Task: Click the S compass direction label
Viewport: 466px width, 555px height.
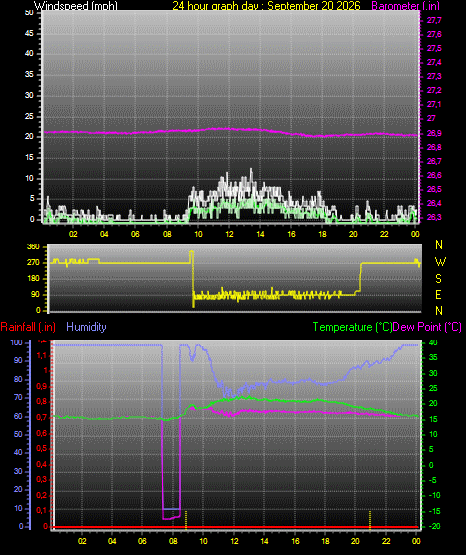Action: coord(438,279)
